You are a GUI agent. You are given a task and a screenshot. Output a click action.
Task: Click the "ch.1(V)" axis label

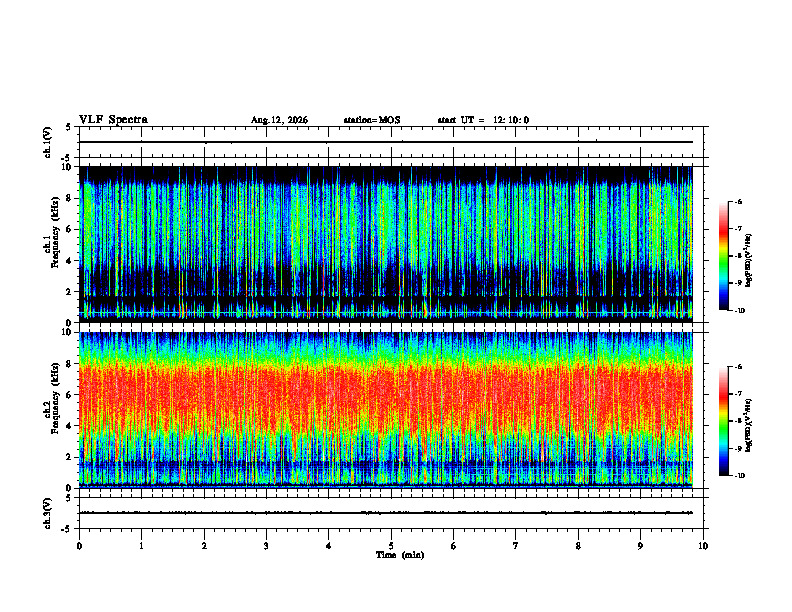point(47,142)
